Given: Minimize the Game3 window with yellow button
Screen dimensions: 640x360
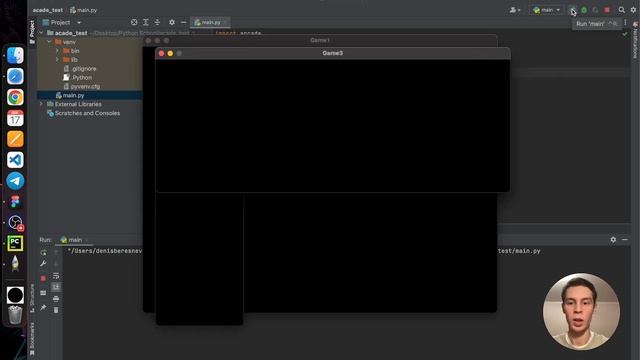Looking at the screenshot, I should (170, 53).
